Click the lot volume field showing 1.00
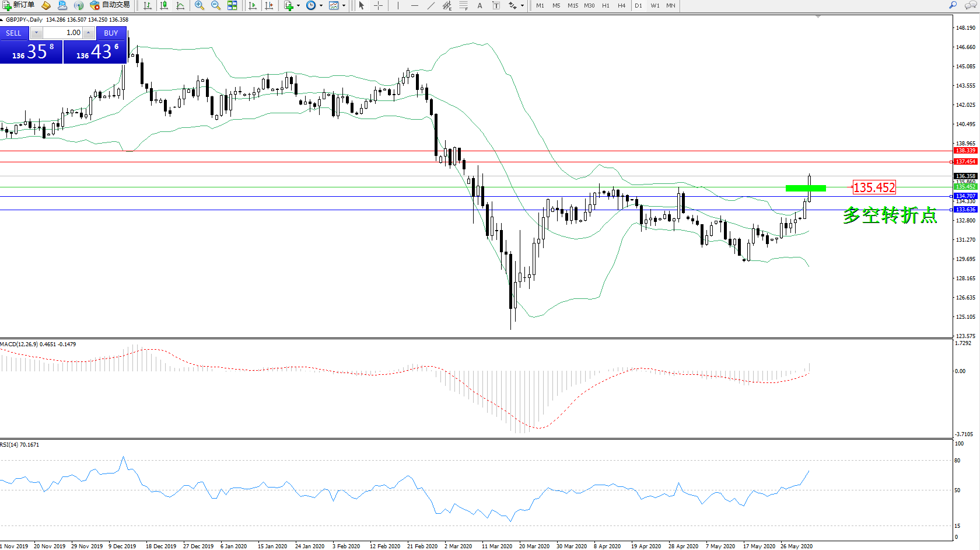The width and height of the screenshot is (980, 550). 63,33
